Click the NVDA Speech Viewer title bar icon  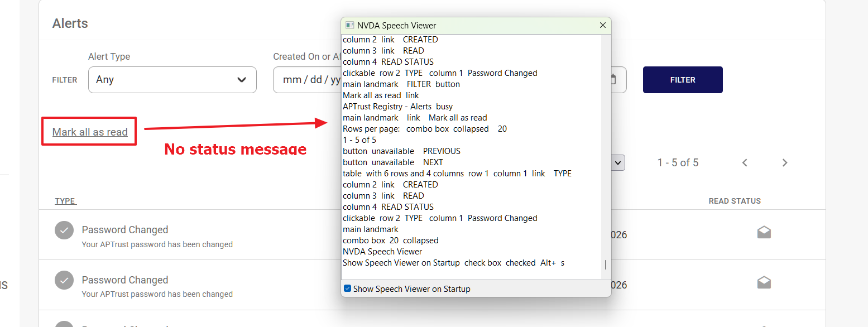pos(350,25)
